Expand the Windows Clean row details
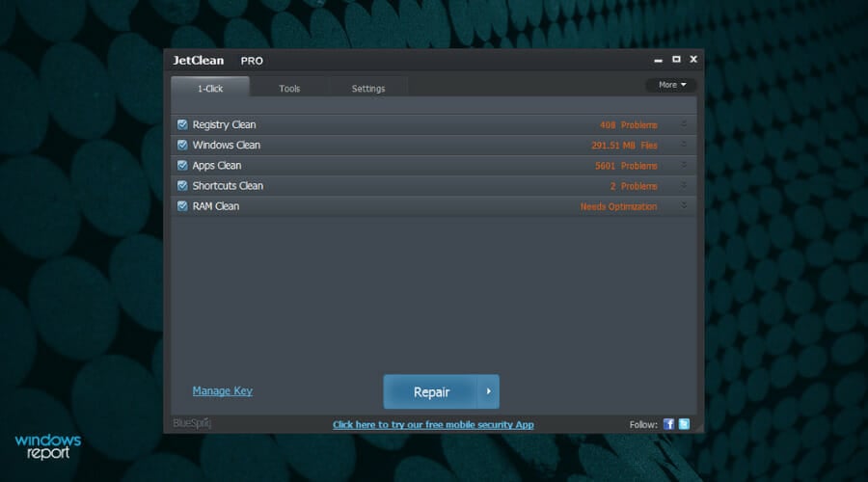The image size is (868, 482). coord(684,145)
